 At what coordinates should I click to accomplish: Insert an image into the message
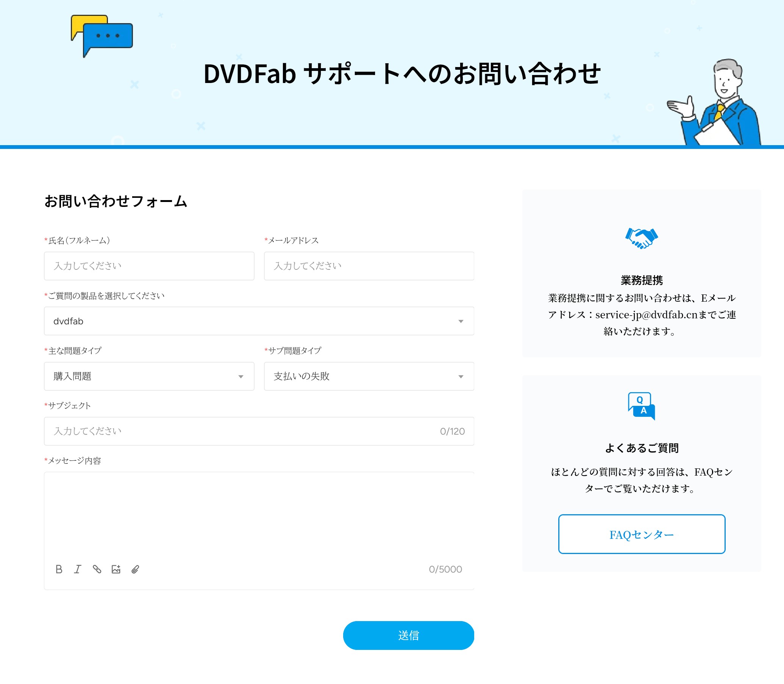(116, 569)
